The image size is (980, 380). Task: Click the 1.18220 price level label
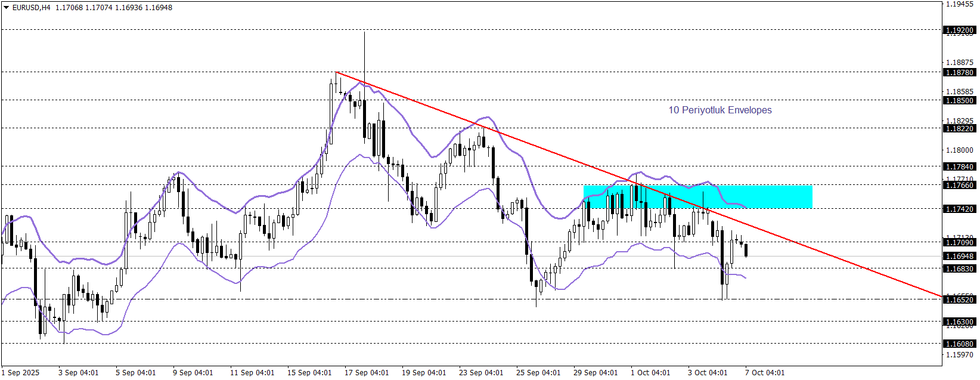click(960, 128)
